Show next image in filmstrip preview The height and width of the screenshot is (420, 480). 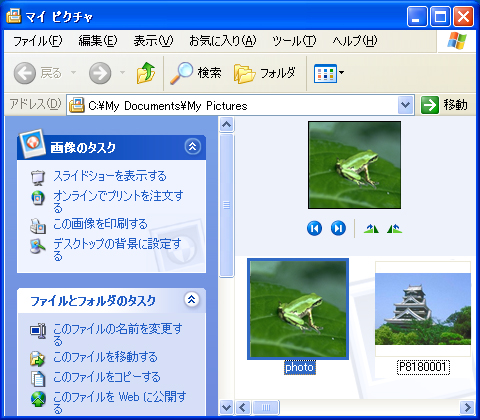point(338,228)
